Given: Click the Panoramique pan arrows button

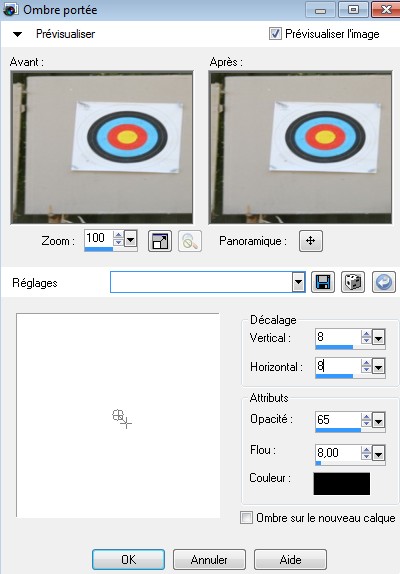Looking at the screenshot, I should click(x=311, y=241).
